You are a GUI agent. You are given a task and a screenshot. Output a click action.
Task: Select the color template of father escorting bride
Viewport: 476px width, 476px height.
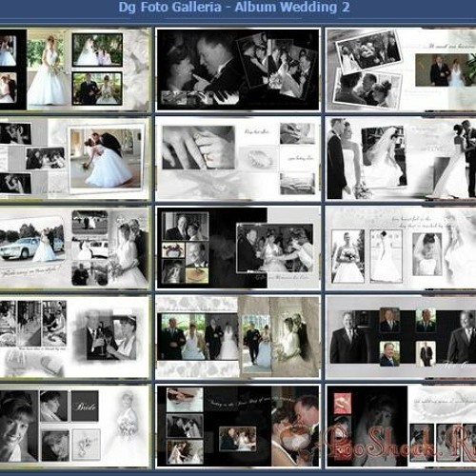[238, 337]
